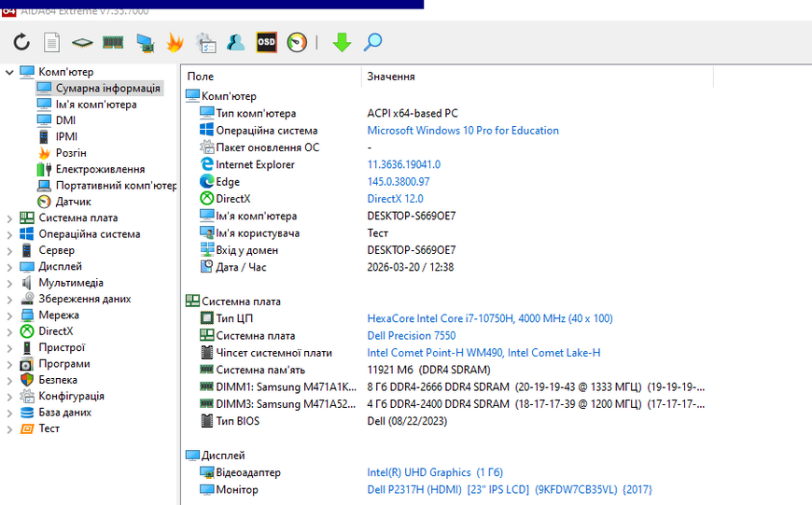This screenshot has width=812, height=505.
Task: Open the Датчик tree item
Action: click(73, 202)
